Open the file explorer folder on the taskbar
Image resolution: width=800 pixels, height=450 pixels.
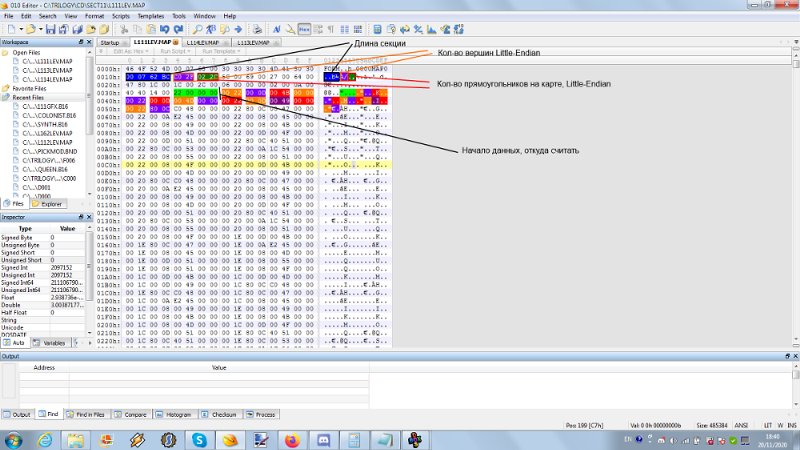coord(76,440)
